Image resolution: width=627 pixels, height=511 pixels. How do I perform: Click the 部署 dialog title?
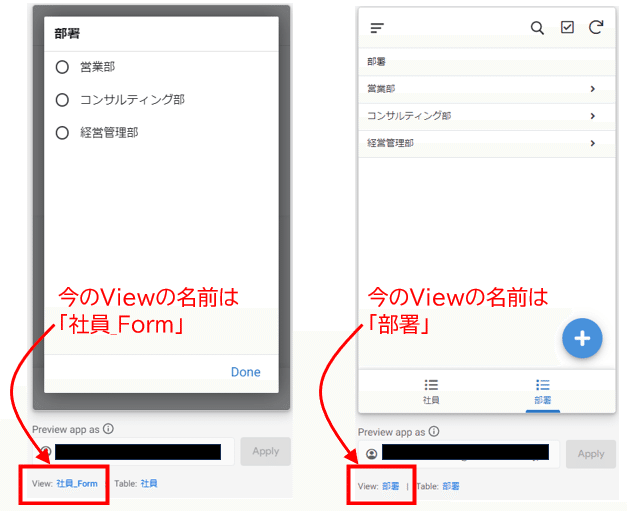point(67,34)
